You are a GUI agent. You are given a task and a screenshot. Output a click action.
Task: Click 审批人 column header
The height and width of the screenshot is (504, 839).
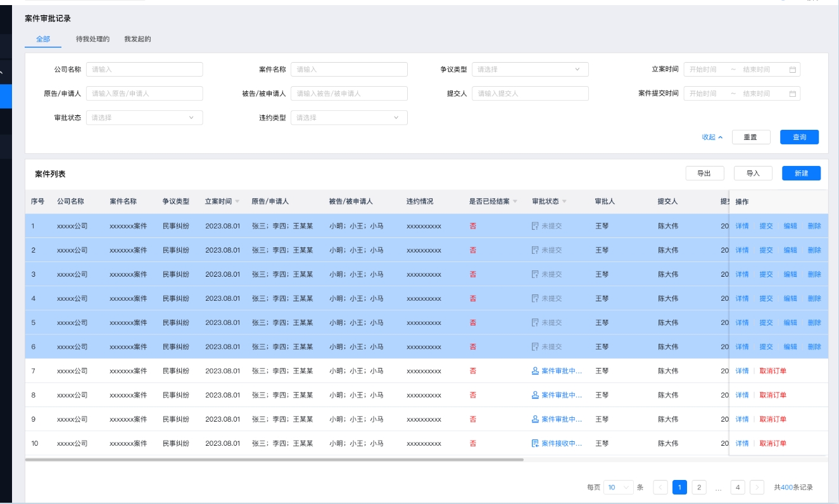point(605,202)
